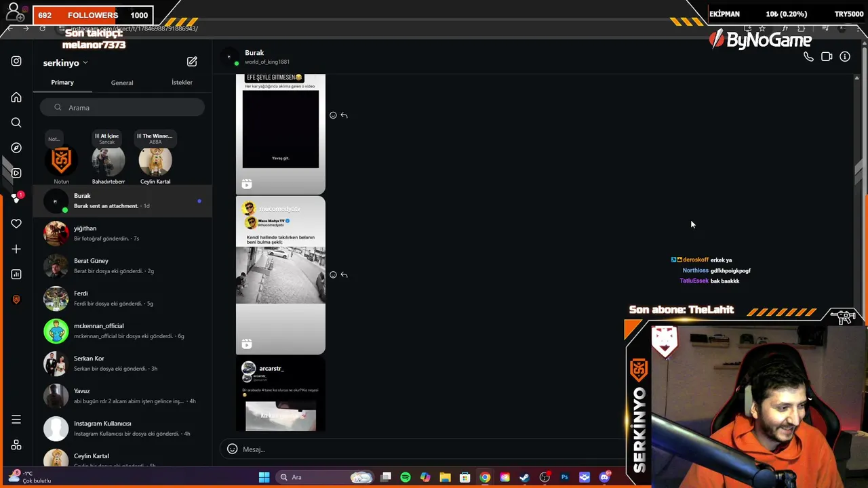Open the profile avatar in sidebar
Screen dimensions: 868x488
(x=16, y=300)
